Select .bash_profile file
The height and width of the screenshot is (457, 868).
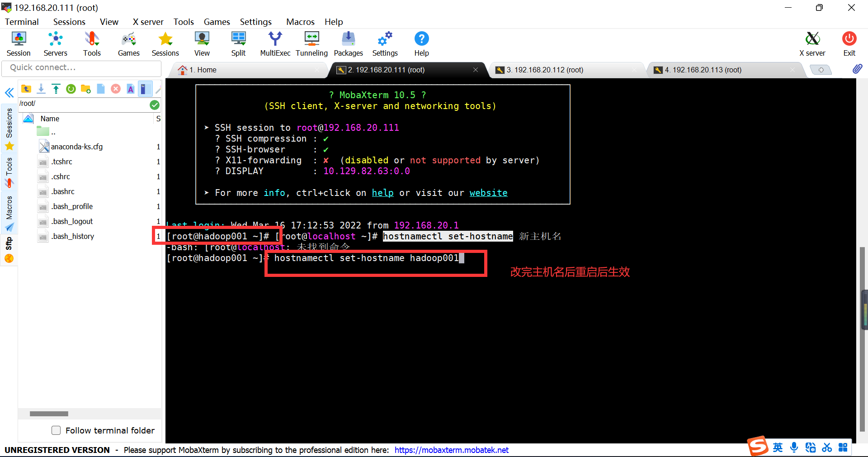[x=72, y=206]
